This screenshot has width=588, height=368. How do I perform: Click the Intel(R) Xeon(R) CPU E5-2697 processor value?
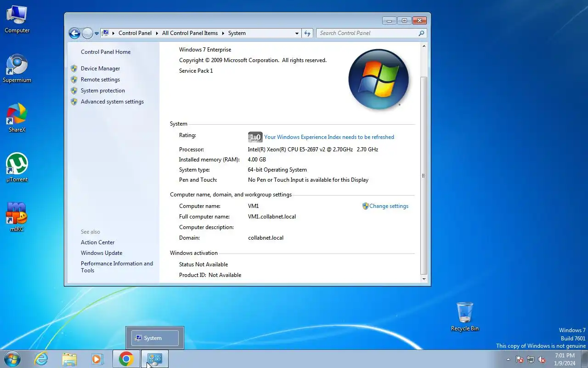pos(313,149)
